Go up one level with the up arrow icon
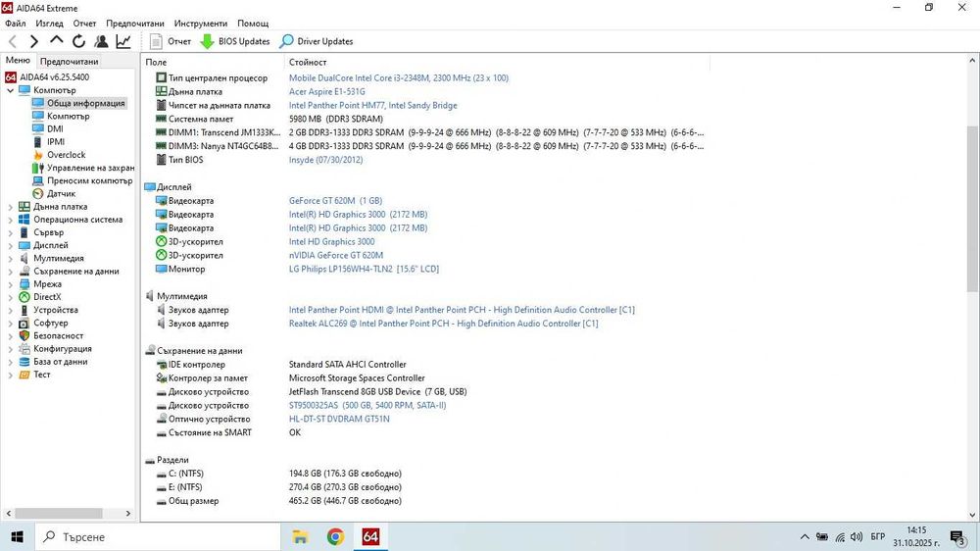The width and height of the screenshot is (980, 551). 56,40
